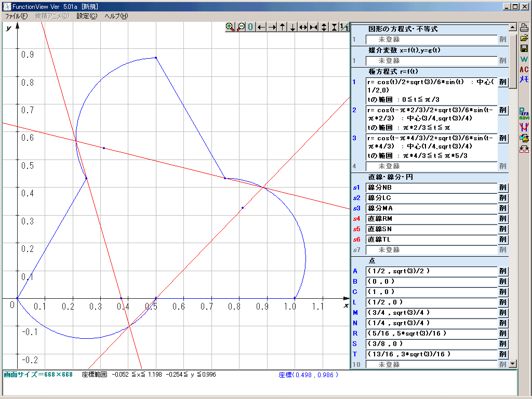Viewport: 532px width, 399px height.
Task: Click the vertical compress hourglass icon
Action: (335, 27)
